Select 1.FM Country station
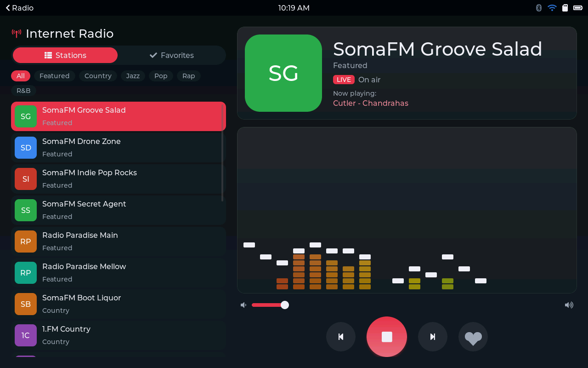 tap(119, 335)
